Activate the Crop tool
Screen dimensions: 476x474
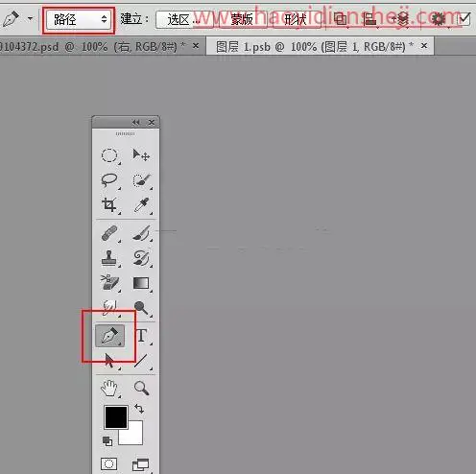pyautogui.click(x=109, y=205)
